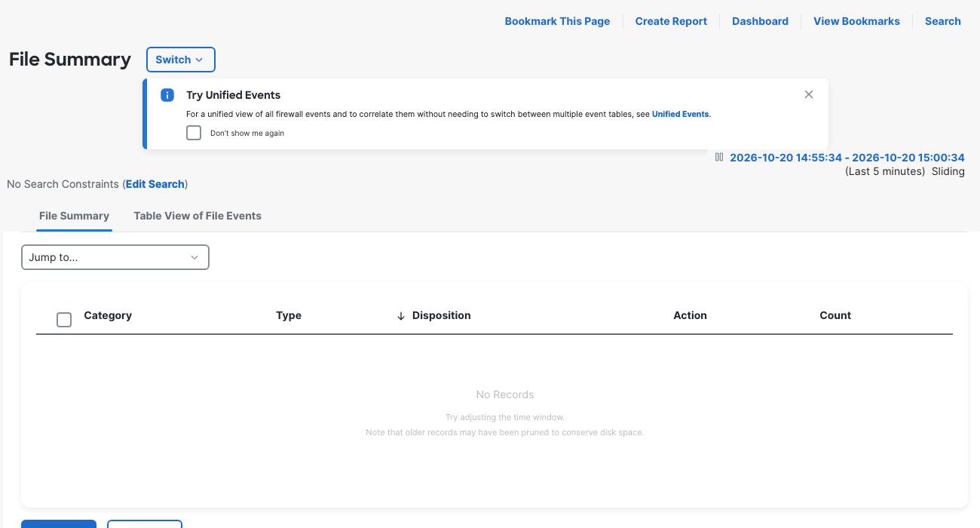Follow the Unified Events hyperlink
The width and height of the screenshot is (980, 528).
(x=680, y=114)
